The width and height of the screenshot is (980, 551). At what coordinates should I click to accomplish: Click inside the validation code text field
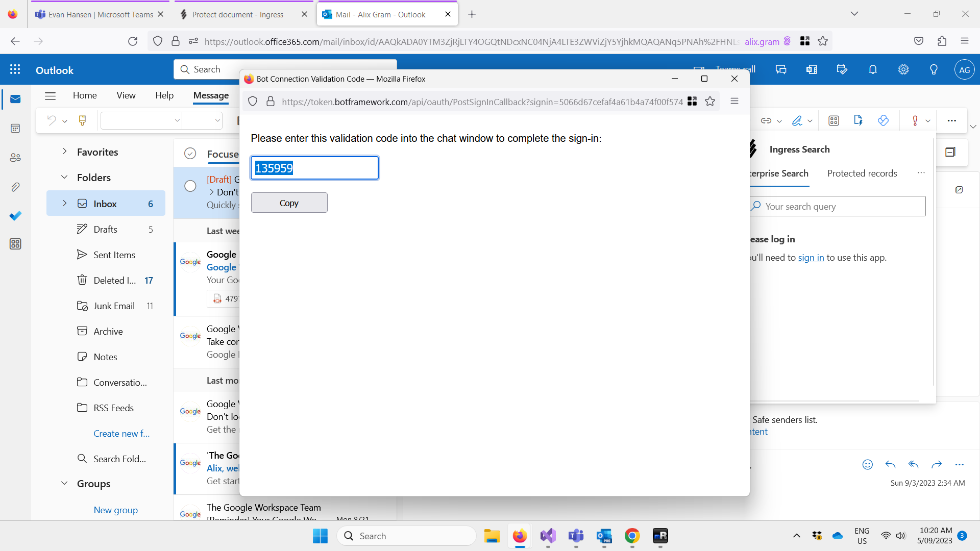(314, 167)
